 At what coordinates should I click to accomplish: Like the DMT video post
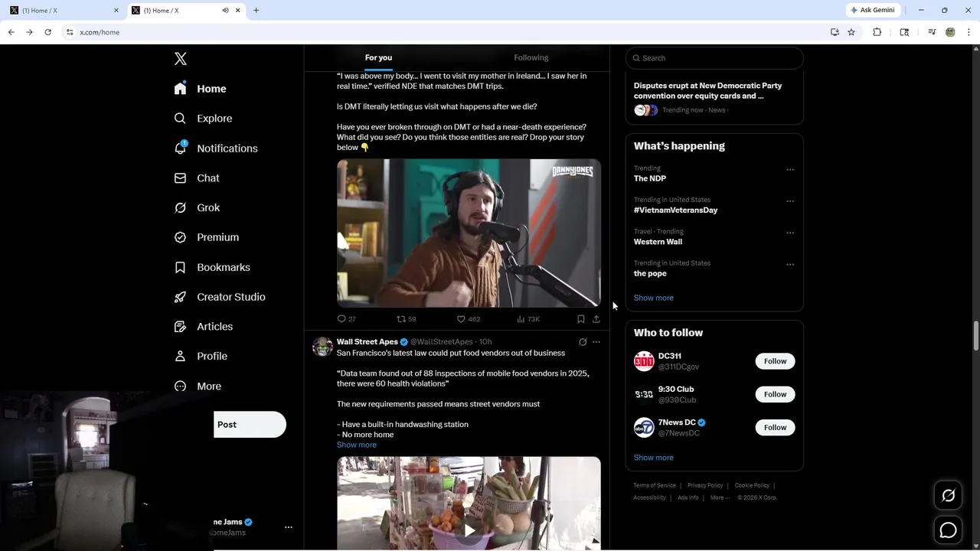468,319
